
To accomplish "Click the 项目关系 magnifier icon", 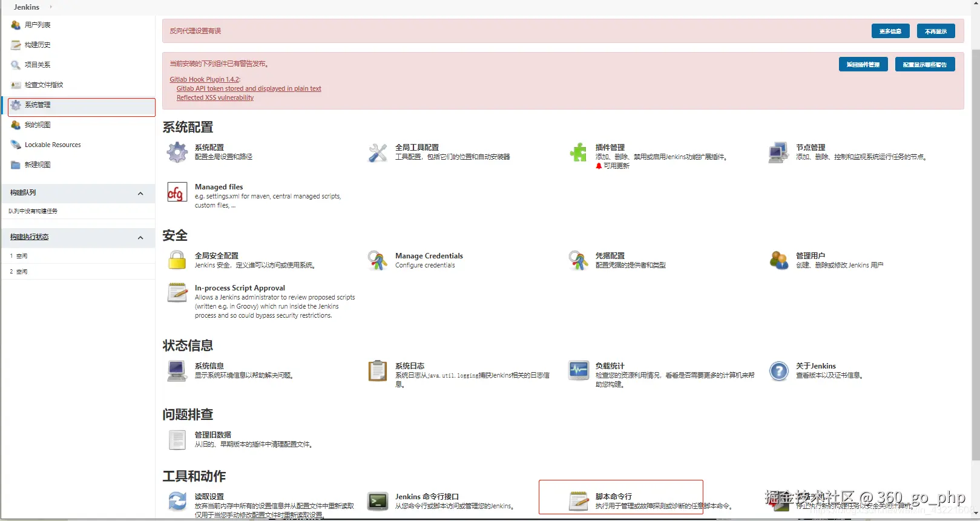I will coord(16,65).
